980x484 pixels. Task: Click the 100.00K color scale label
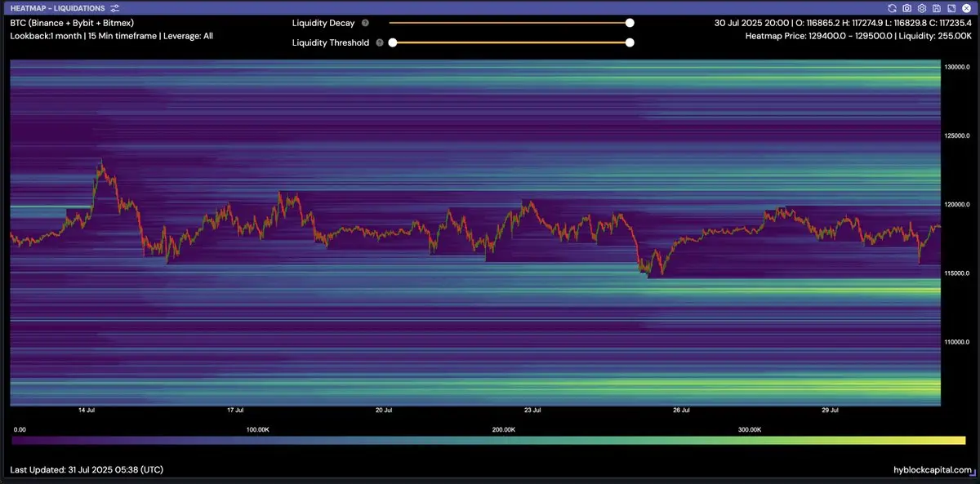[258, 429]
